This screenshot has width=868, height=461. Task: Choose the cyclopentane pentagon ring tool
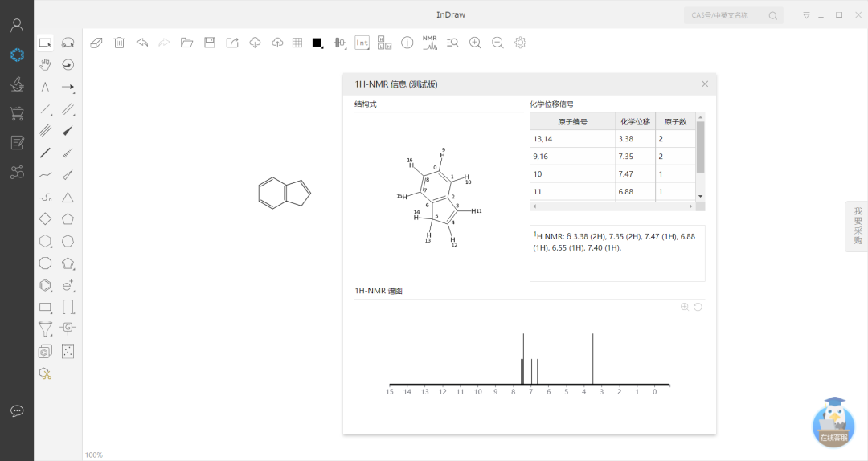click(x=68, y=218)
